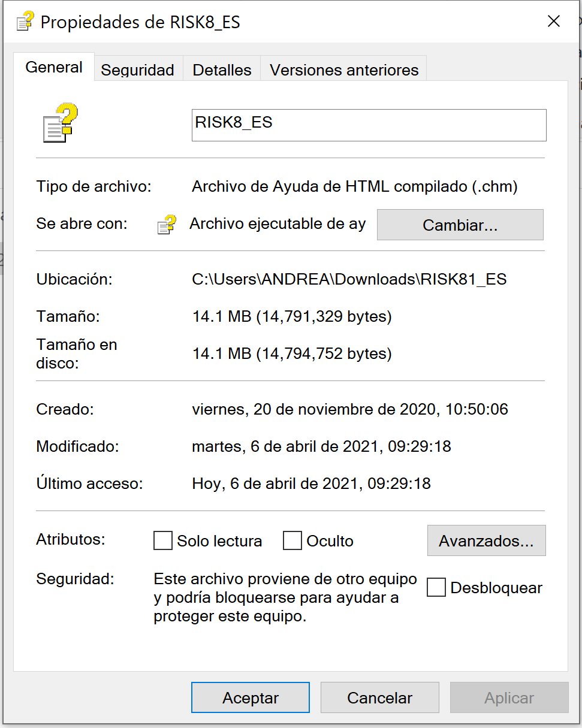Click the Aplicar button

tap(509, 697)
